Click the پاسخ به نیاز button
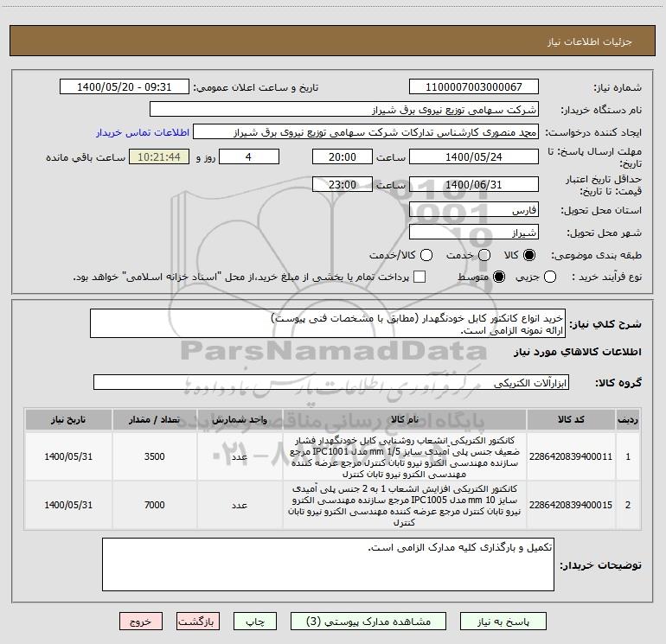The height and width of the screenshot is (644, 666). (x=503, y=622)
